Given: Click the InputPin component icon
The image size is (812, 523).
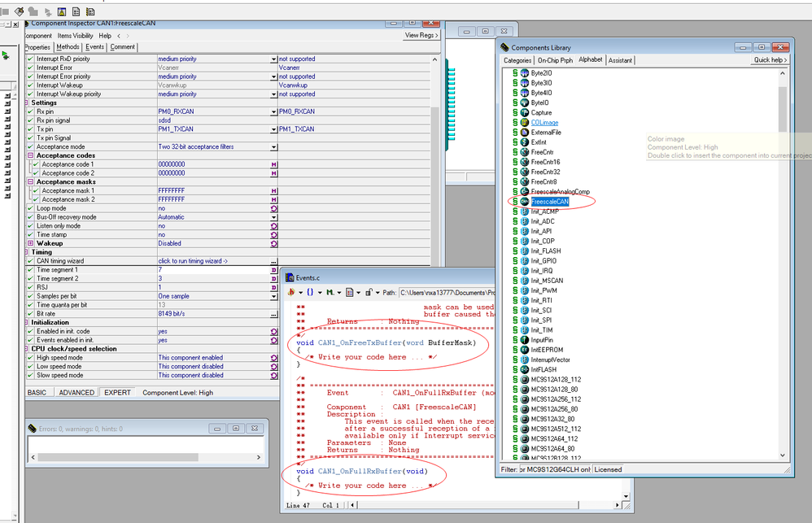Looking at the screenshot, I should 525,340.
